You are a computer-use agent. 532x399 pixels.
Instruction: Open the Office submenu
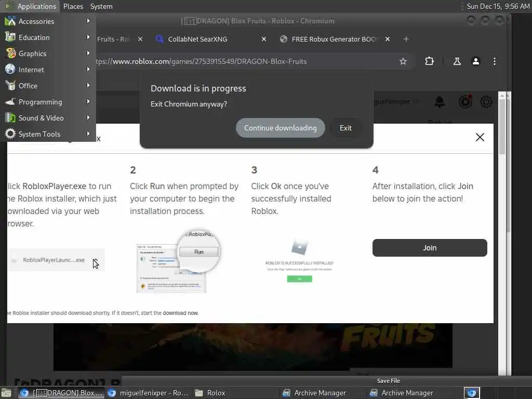[48, 86]
